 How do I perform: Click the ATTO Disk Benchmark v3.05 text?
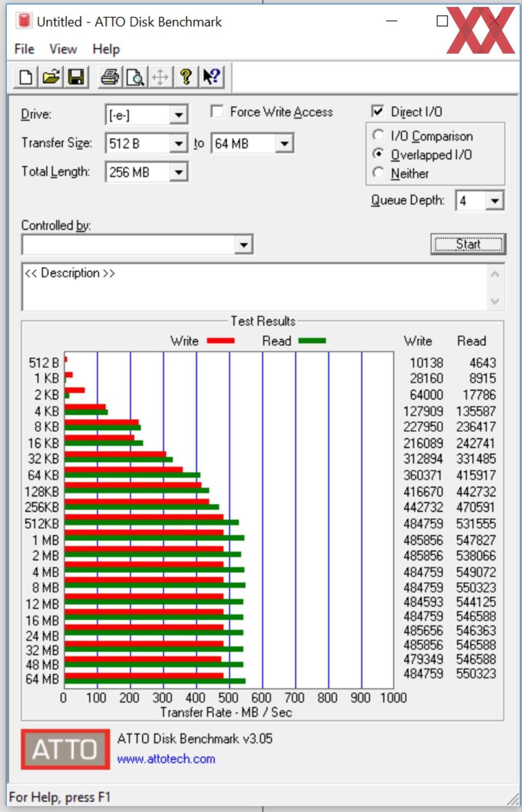[195, 738]
